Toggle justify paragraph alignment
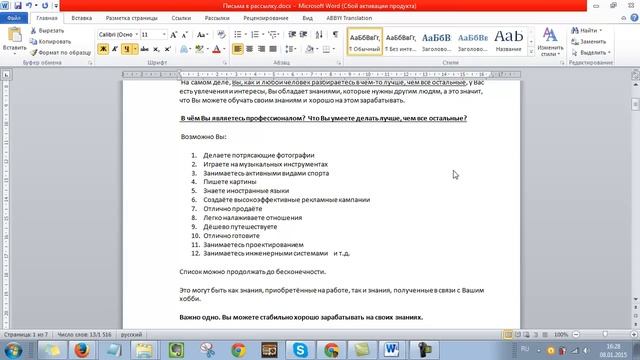Screen dimensions: 640x360 click(x=273, y=49)
